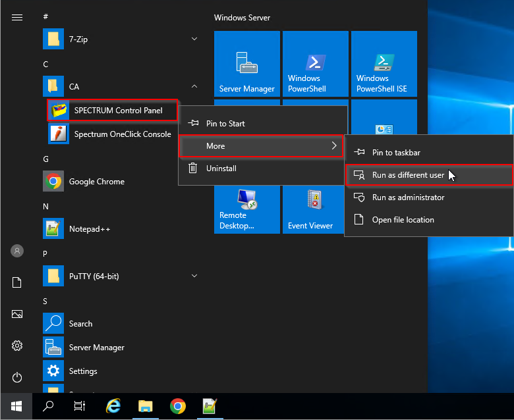Expand the PuTTY (64-bit) folder
Viewport: 514px width, 420px height.
pos(194,276)
